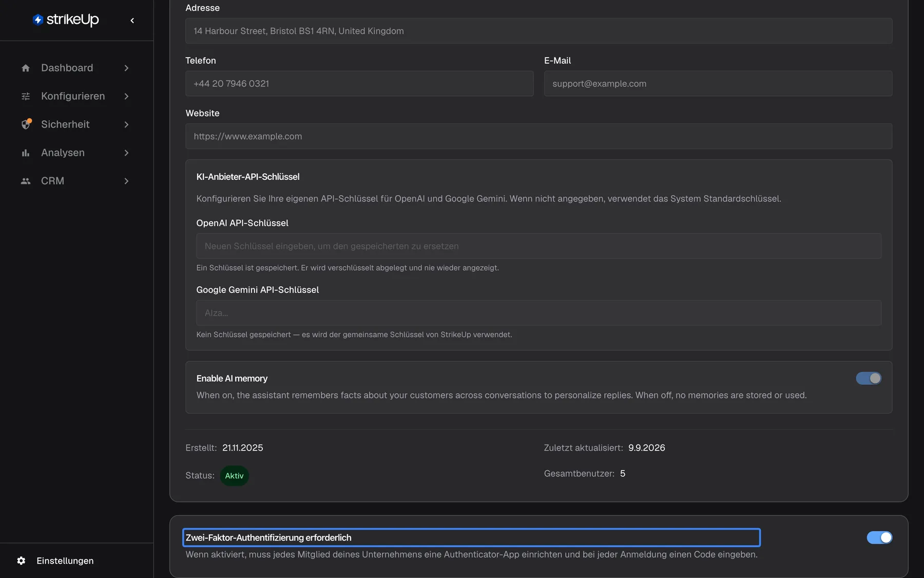Disable Zwei-Faktor-Authentifizierung switch
The height and width of the screenshot is (578, 924).
879,537
